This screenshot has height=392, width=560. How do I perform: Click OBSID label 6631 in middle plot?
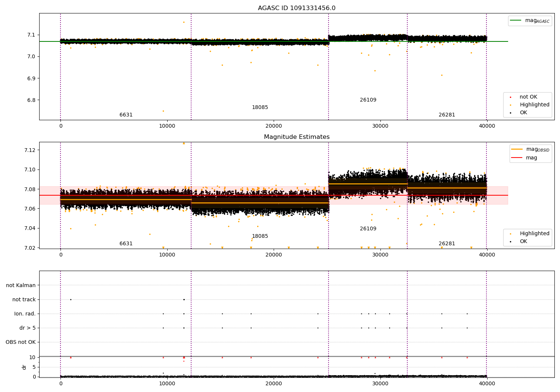point(126,244)
